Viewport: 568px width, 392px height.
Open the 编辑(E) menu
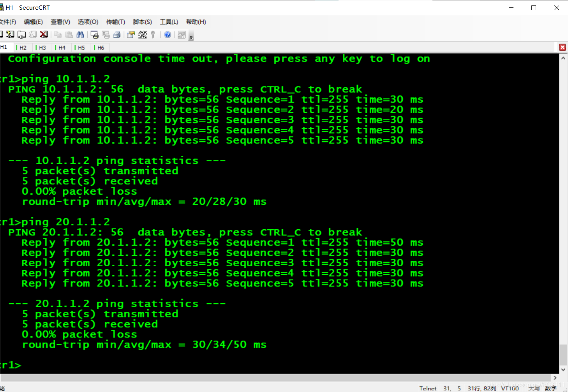click(33, 22)
